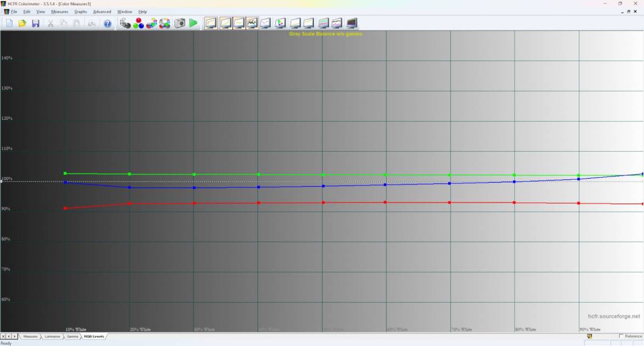Screen dimensions: 644x346
Task: Click the saturation sweep color-ring icon
Action: pyautogui.click(x=165, y=24)
